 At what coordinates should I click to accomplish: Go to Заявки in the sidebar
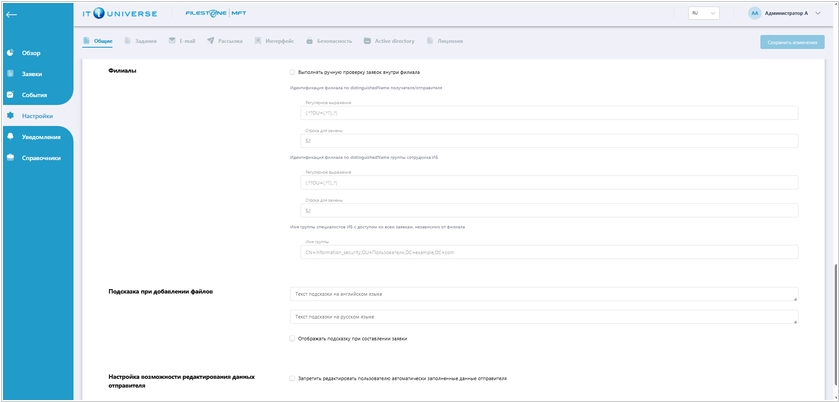coord(32,74)
